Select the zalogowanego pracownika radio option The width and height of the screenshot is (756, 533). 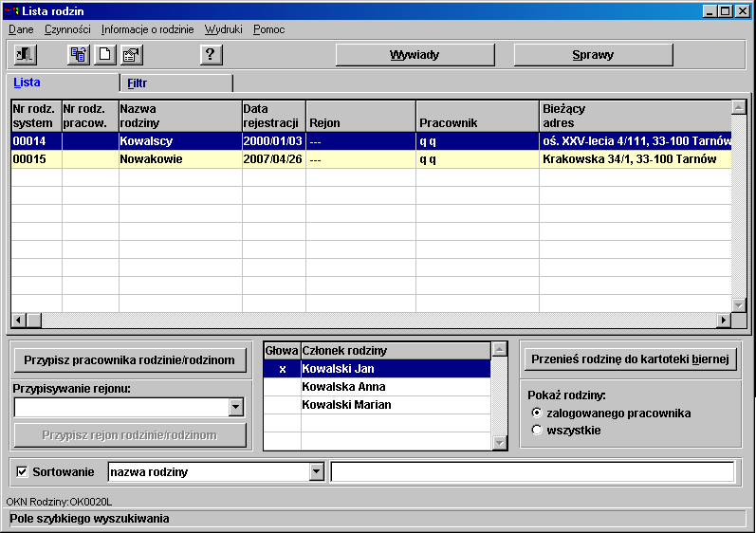click(536, 413)
